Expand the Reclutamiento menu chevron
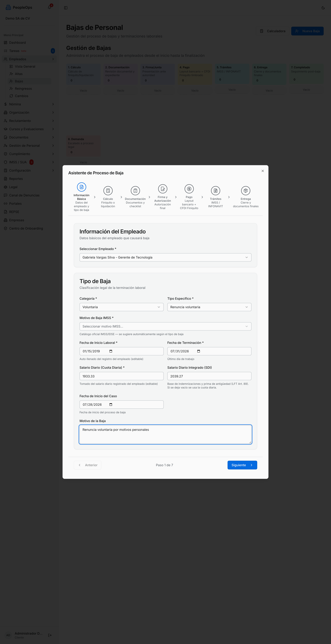Viewport: 331px width, 644px height. [53, 121]
